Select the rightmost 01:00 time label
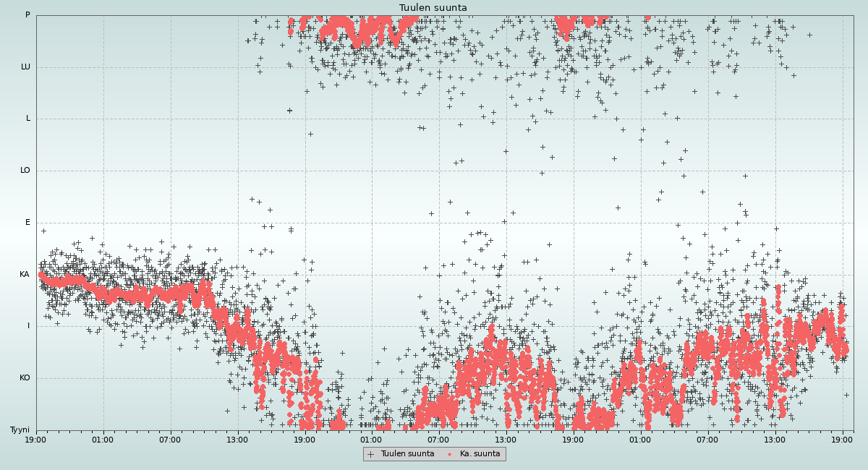868x470 pixels. 640,439
